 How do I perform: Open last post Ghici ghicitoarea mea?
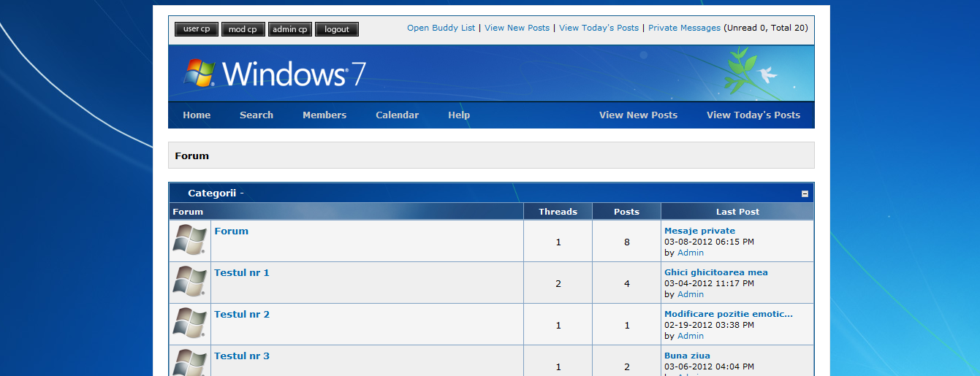[715, 272]
